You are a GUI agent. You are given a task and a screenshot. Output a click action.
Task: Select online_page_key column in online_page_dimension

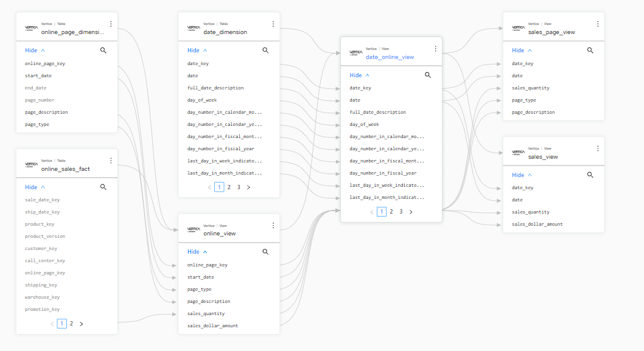point(45,64)
